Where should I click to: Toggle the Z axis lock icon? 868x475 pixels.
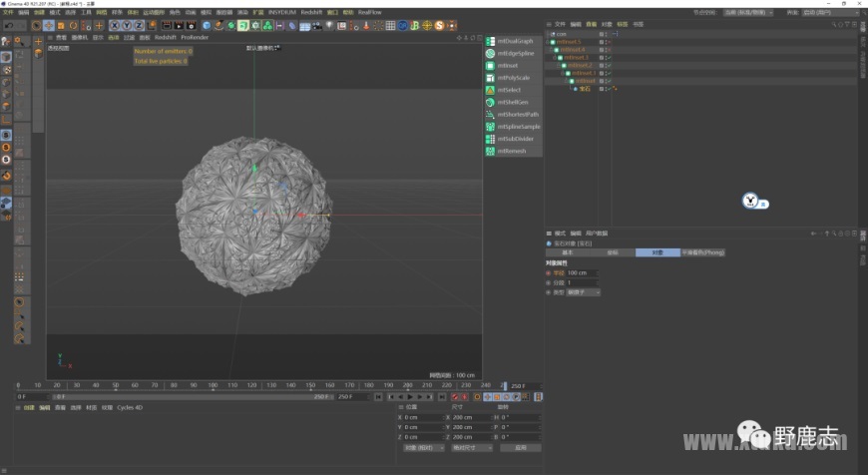139,26
